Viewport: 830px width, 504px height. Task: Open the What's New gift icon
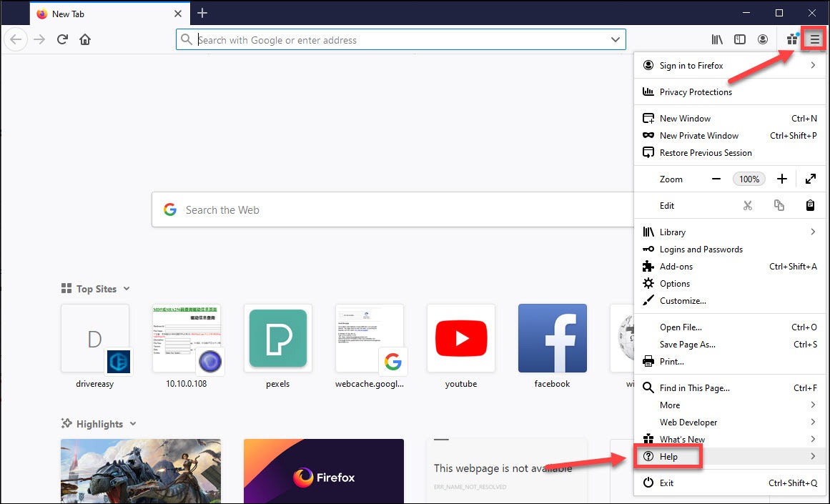click(x=791, y=39)
